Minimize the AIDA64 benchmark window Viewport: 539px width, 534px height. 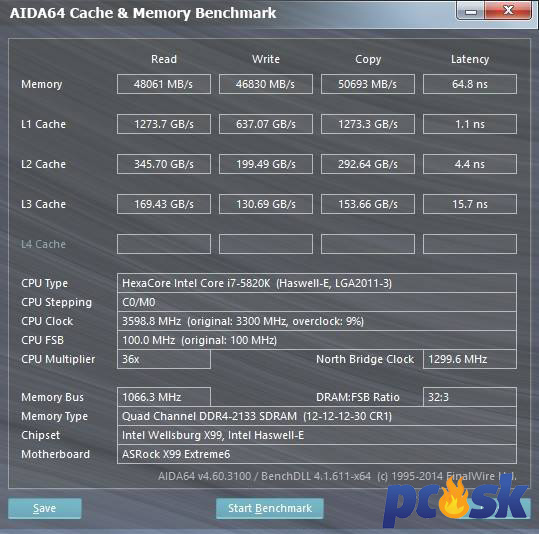click(471, 11)
